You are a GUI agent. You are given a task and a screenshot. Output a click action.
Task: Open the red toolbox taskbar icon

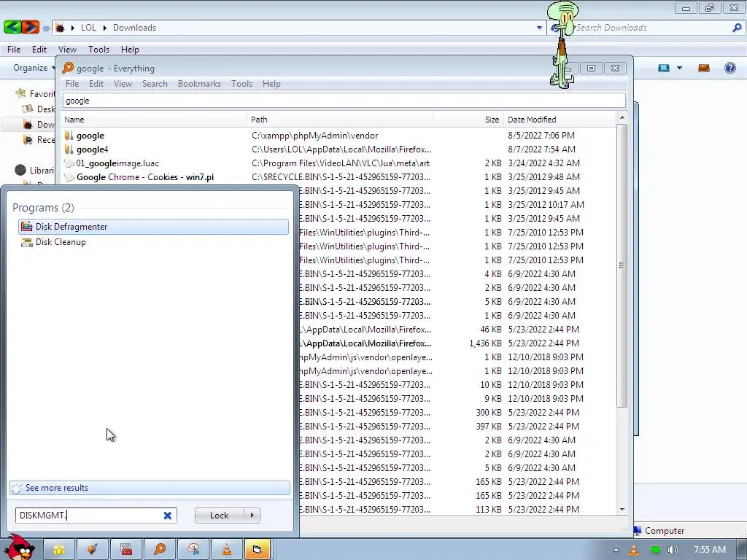(125, 550)
